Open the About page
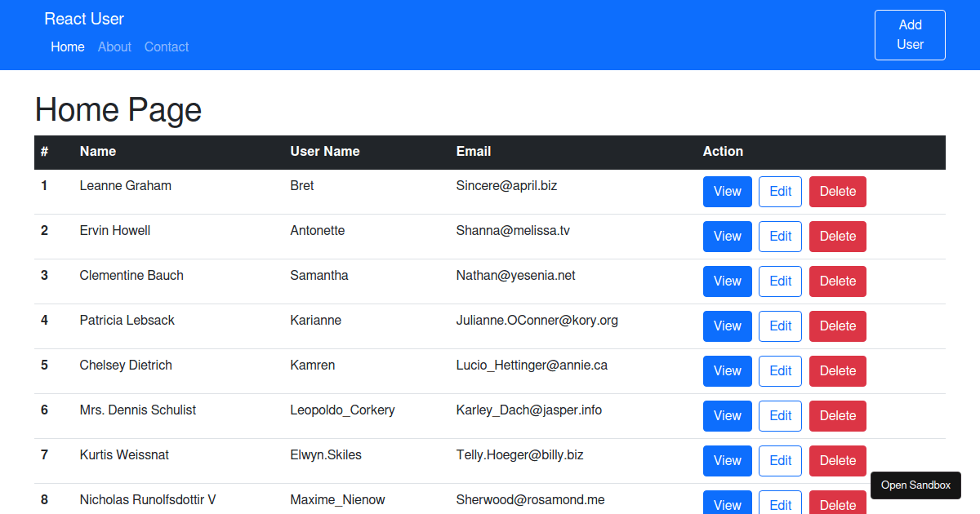This screenshot has width=980, height=514. [x=114, y=47]
